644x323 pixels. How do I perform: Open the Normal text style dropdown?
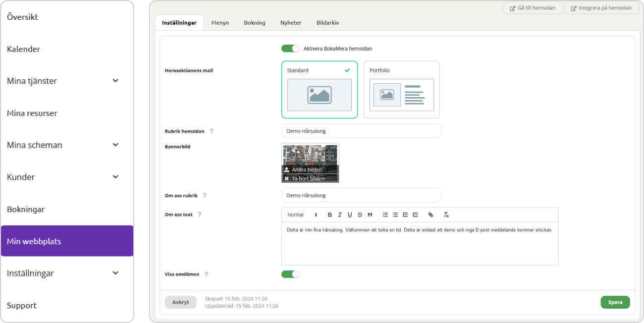pyautogui.click(x=302, y=215)
